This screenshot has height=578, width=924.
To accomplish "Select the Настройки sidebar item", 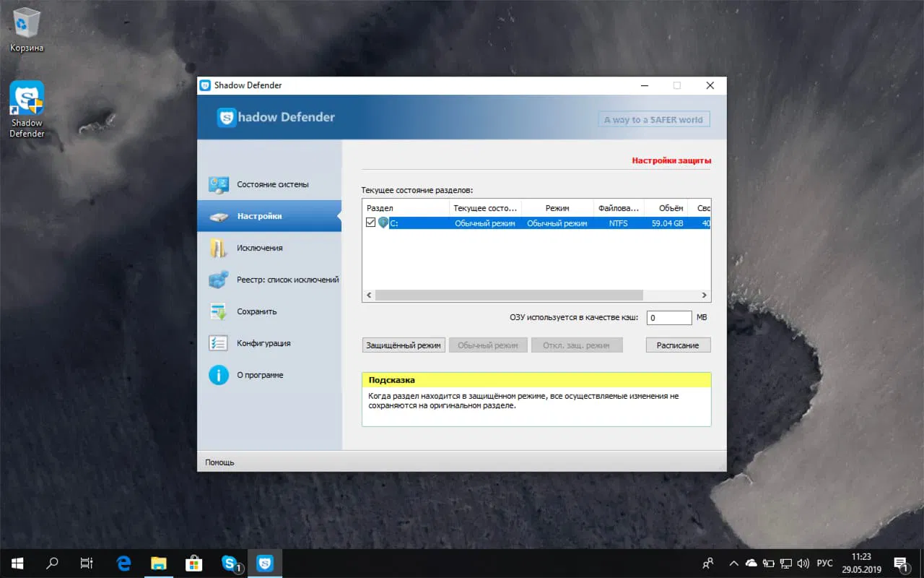I will pos(269,216).
